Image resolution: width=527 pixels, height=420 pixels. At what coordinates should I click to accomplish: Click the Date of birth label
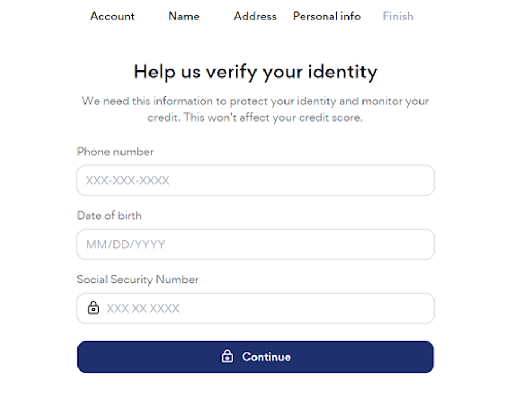[109, 216]
